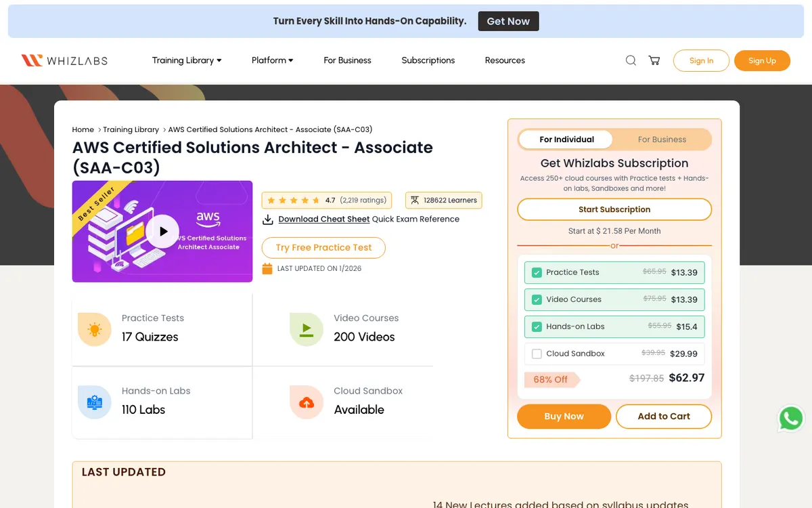
Task: Go to the Home breadcrumb link
Action: point(83,129)
